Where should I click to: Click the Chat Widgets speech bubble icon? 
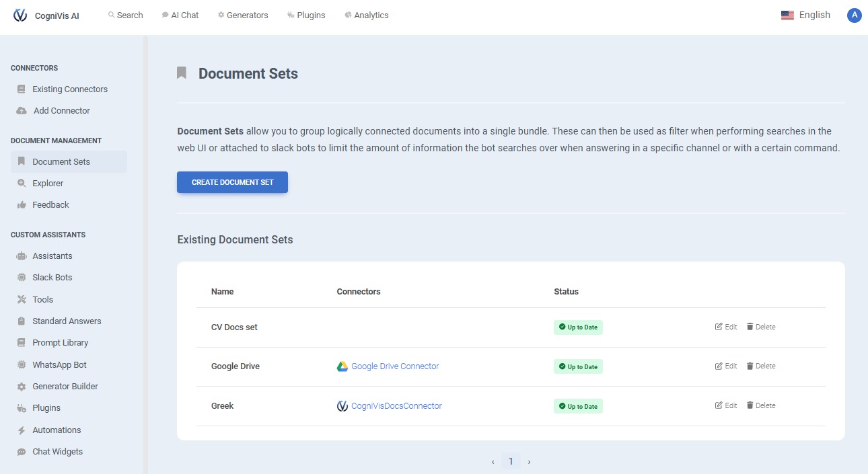(x=22, y=451)
